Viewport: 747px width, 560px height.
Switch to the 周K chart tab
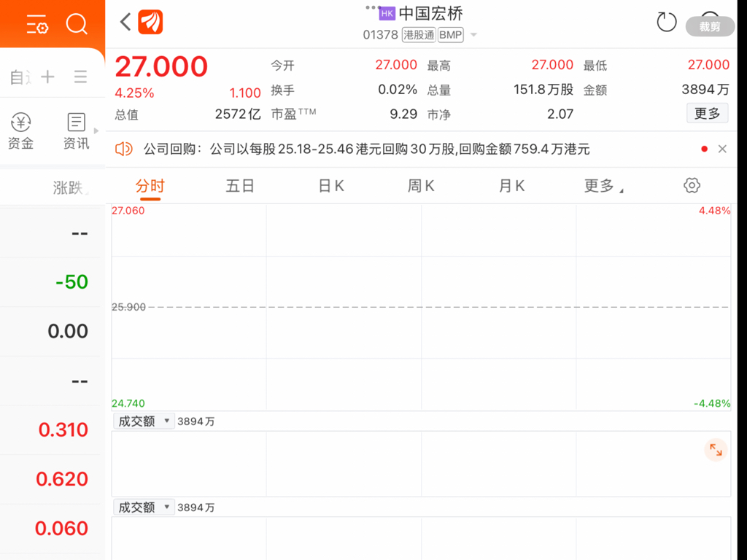click(x=421, y=186)
